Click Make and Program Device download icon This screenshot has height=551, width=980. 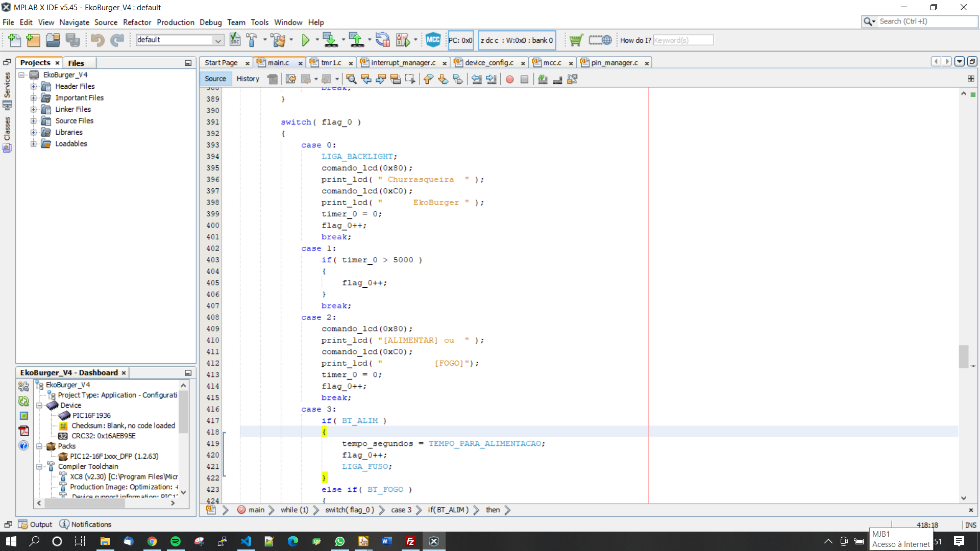[330, 40]
